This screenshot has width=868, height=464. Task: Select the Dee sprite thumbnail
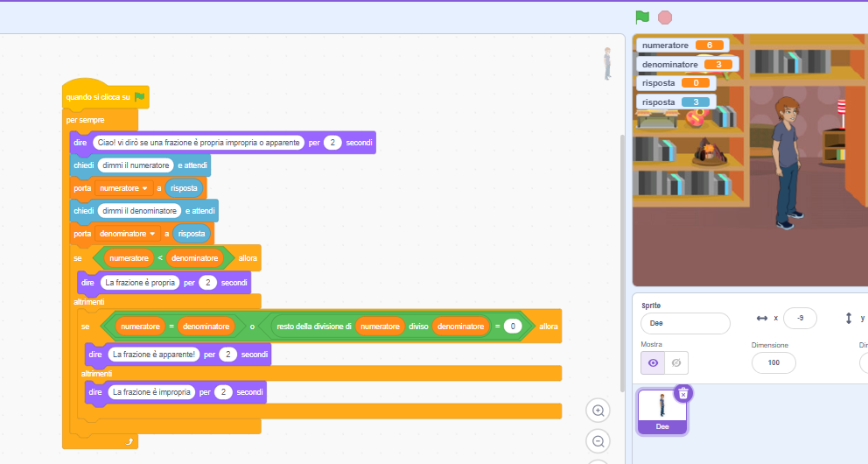[x=662, y=410]
